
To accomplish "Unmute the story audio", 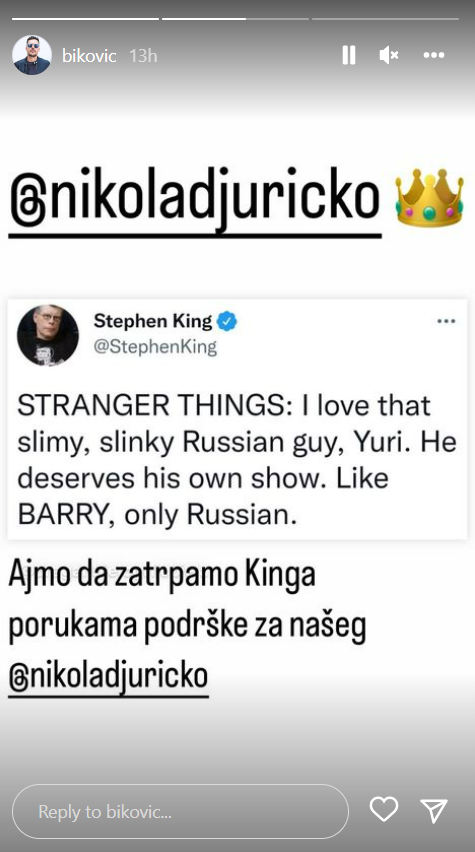I will pos(389,55).
